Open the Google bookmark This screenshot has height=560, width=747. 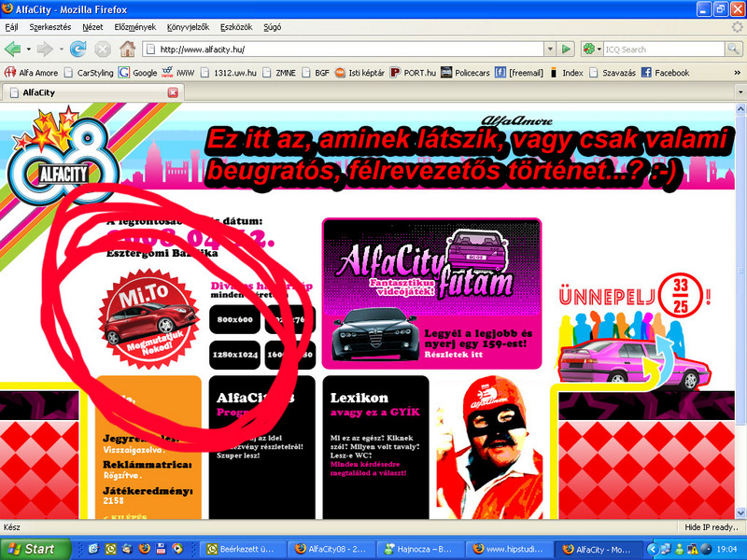137,73
